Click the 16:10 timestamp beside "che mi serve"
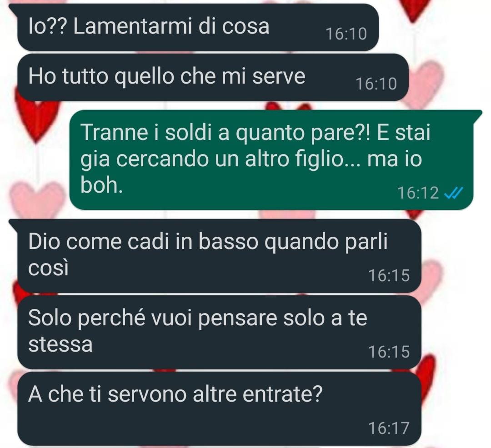 click(x=376, y=84)
